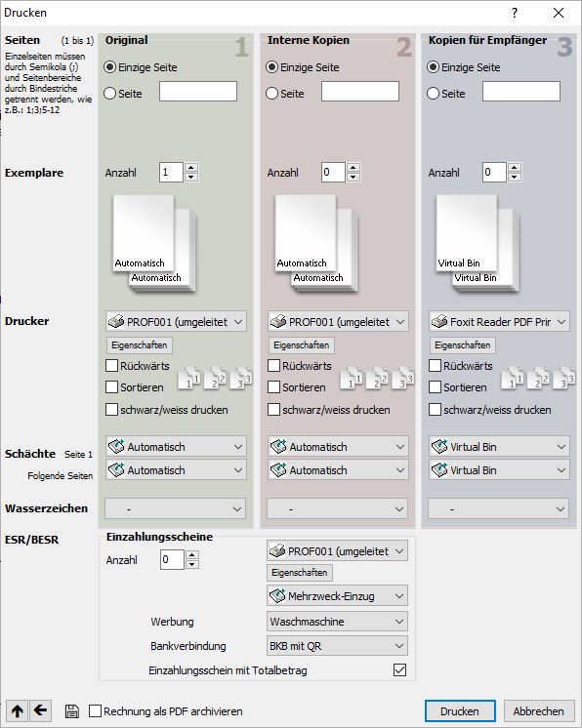
Task: Click the Seite input field under Original
Action: [x=198, y=92]
